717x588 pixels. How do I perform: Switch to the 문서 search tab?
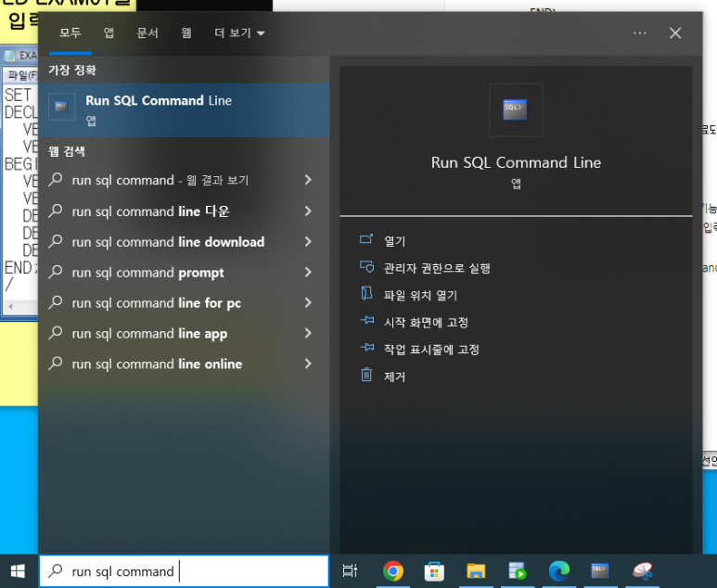click(147, 32)
